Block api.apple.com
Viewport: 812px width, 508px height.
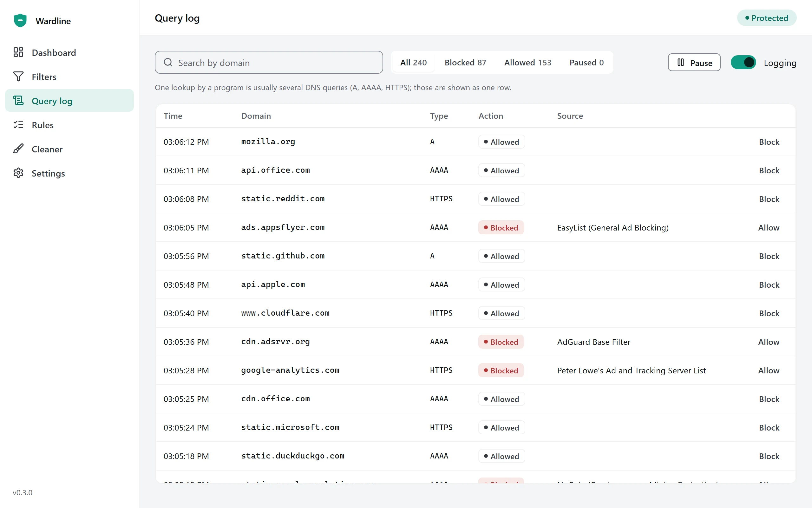[769, 284]
